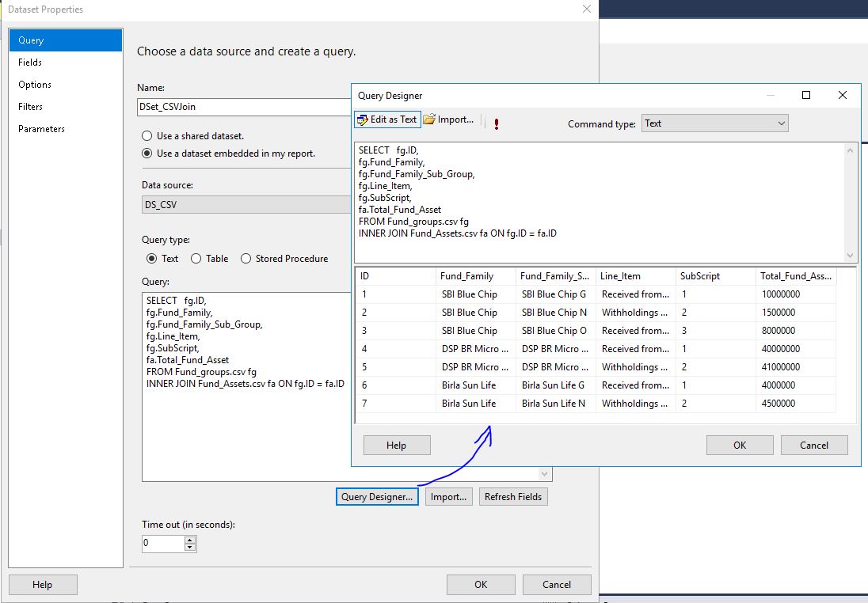Click Refresh Fields
The width and height of the screenshot is (868, 603).
tap(512, 496)
